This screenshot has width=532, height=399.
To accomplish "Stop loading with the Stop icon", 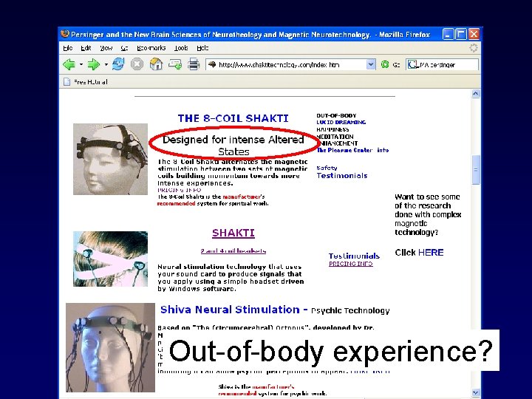I will pos(137,64).
